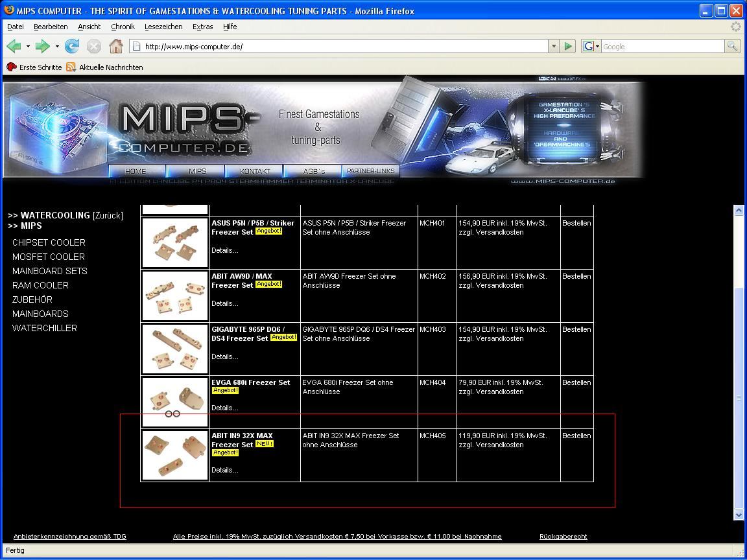Viewport: 747px width, 560px height.
Task: Open the search engine chooser dropdown
Action: tap(597, 46)
